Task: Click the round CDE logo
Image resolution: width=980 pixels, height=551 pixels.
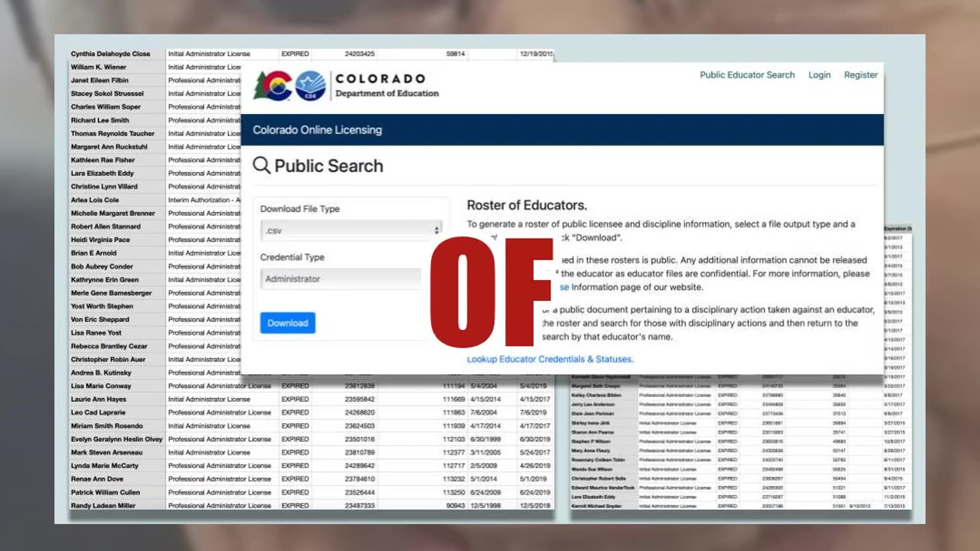Action: pyautogui.click(x=311, y=85)
